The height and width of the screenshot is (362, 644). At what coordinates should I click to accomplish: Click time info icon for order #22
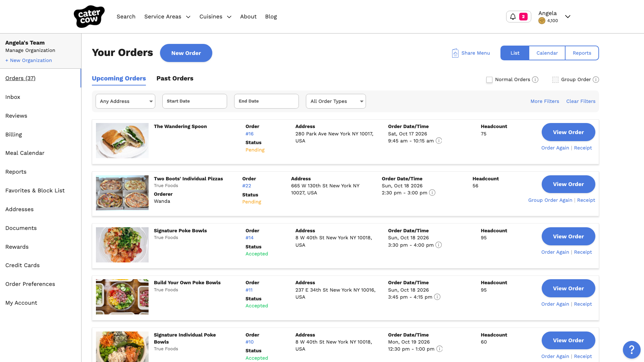tap(432, 193)
